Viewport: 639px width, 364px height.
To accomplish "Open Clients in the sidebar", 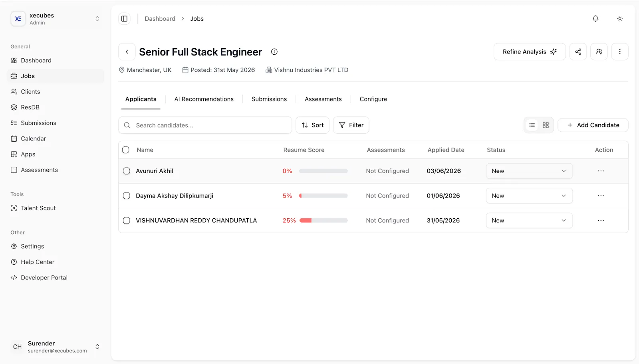I will pos(56,92).
